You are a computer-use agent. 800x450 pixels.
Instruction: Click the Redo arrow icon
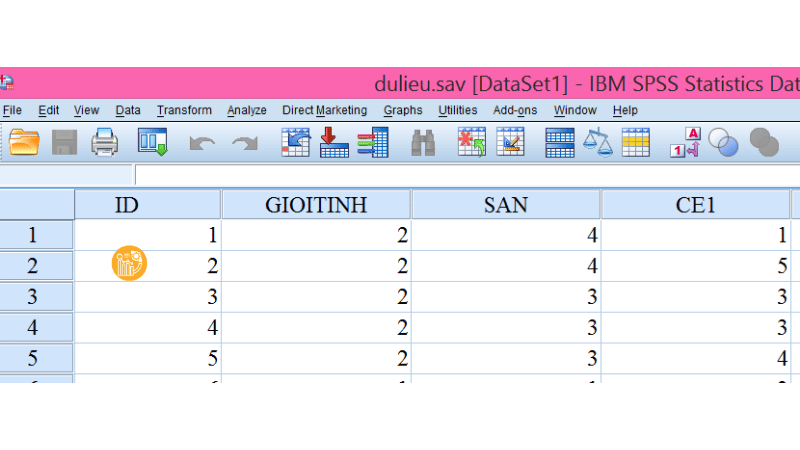[244, 144]
